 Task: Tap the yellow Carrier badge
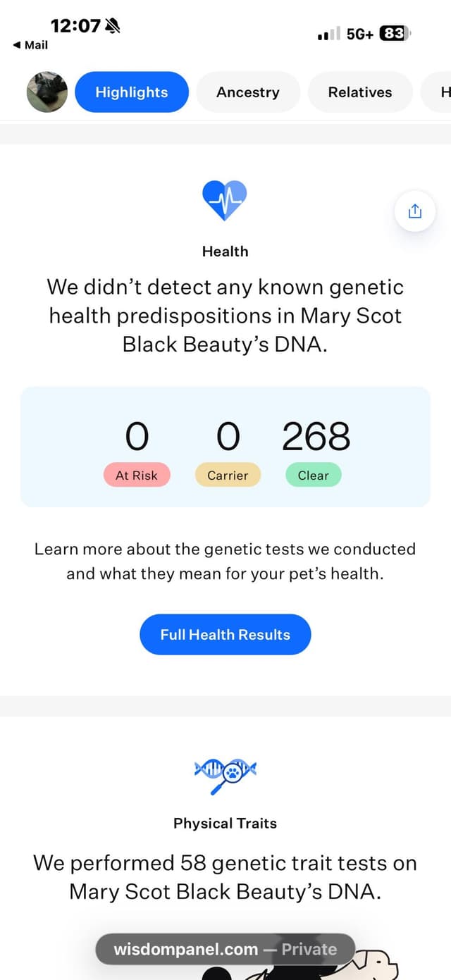click(228, 475)
